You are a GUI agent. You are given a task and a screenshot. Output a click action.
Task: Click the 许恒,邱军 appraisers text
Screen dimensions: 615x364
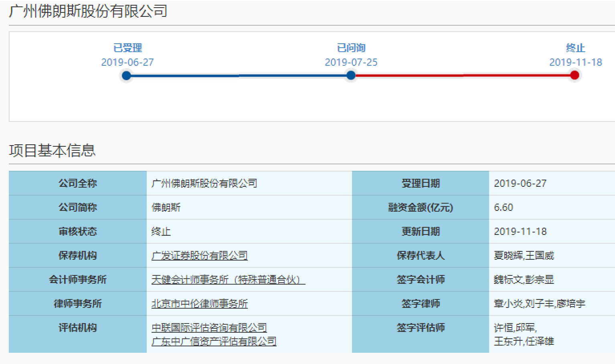coord(515,328)
